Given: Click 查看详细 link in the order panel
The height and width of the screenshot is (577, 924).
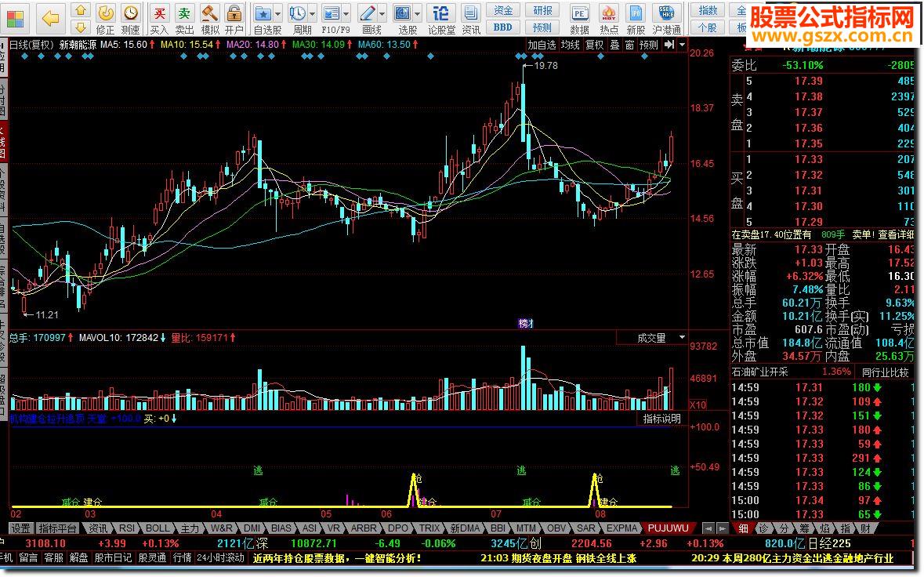Looking at the screenshot, I should (x=896, y=234).
